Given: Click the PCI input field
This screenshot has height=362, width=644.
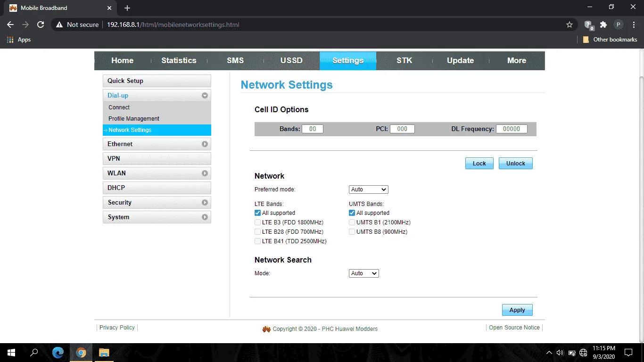Looking at the screenshot, I should (402, 129).
